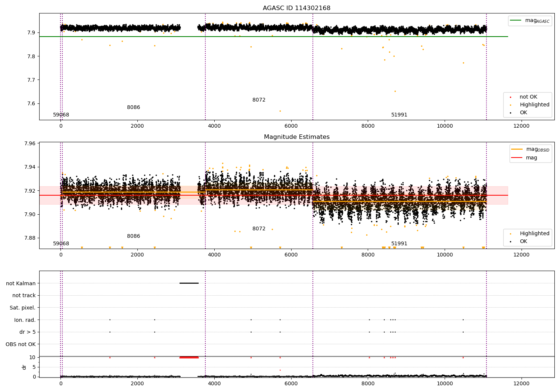Click OBSID label 8086 in Magnitude Estimates plot

coord(134,236)
